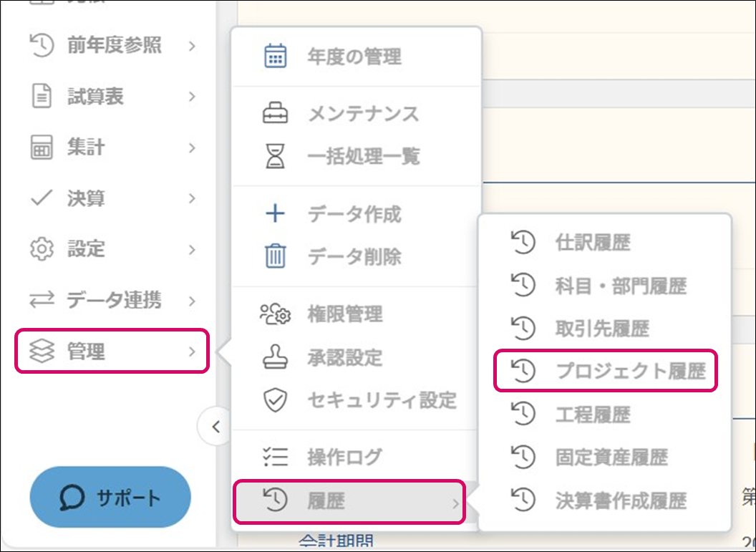Click the calendar icon for 年度の管理
Image resolution: width=756 pixels, height=552 pixels.
point(276,57)
